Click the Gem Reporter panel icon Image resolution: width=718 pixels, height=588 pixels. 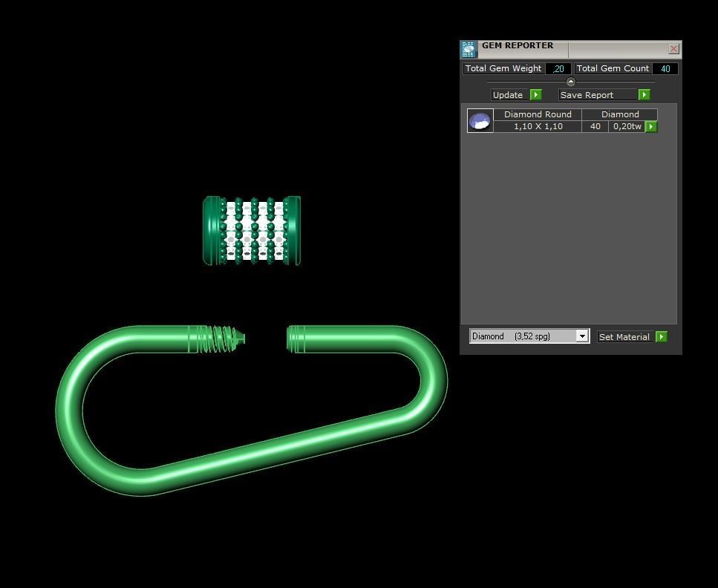click(468, 49)
